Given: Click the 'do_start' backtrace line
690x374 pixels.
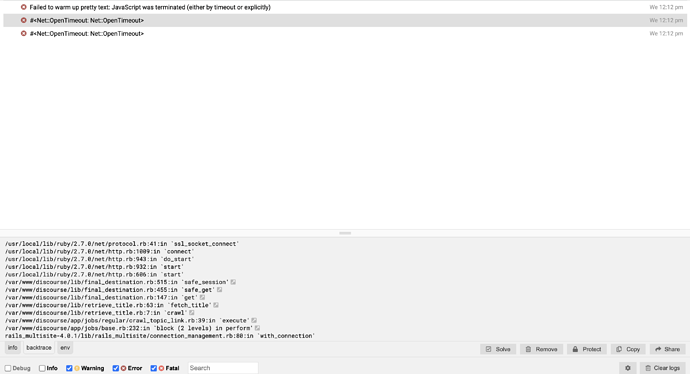Looking at the screenshot, I should pyautogui.click(x=99, y=259).
